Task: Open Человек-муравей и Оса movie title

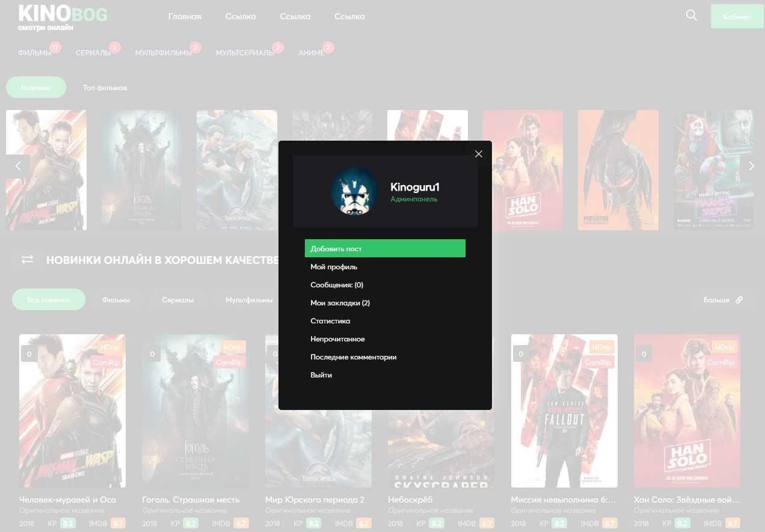Action: coord(67,500)
